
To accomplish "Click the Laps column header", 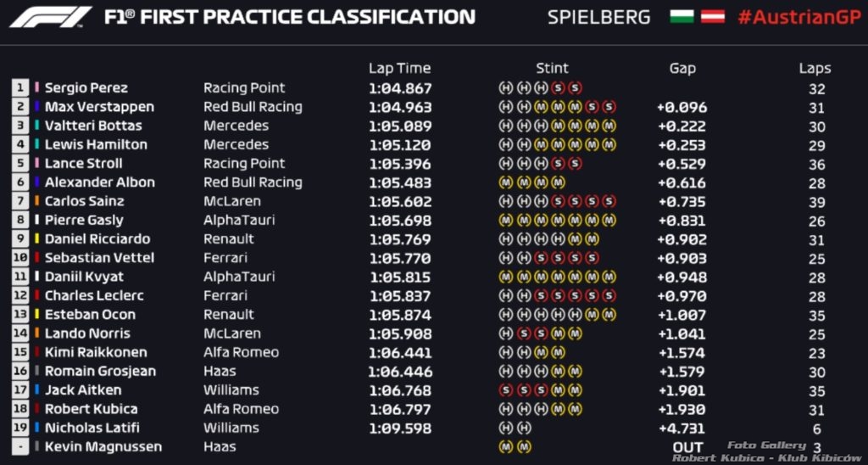I will (815, 69).
